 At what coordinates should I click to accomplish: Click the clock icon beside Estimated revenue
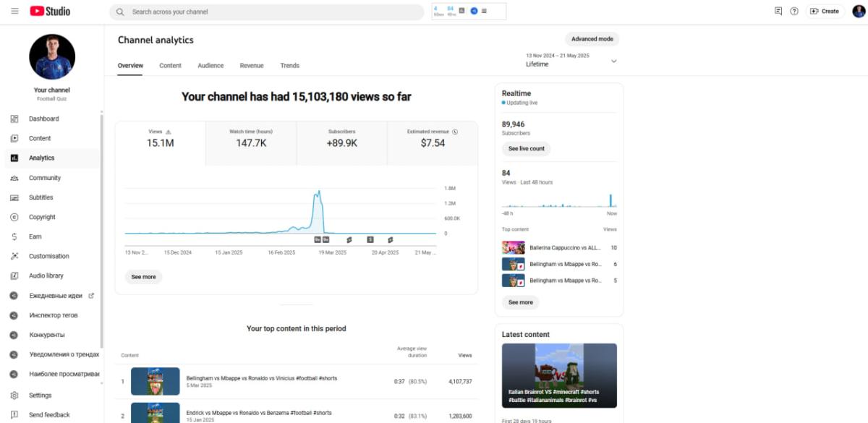[x=455, y=132]
